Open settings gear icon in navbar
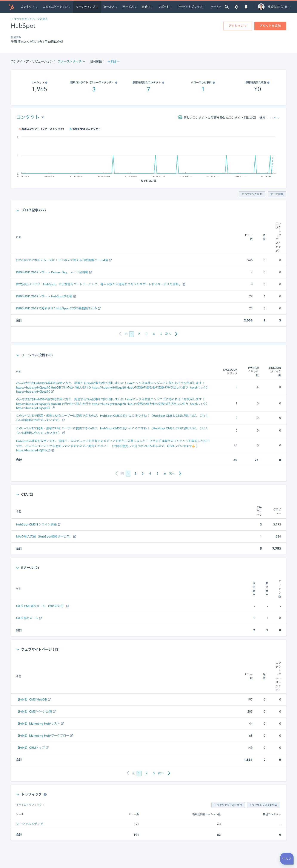 [x=236, y=7]
